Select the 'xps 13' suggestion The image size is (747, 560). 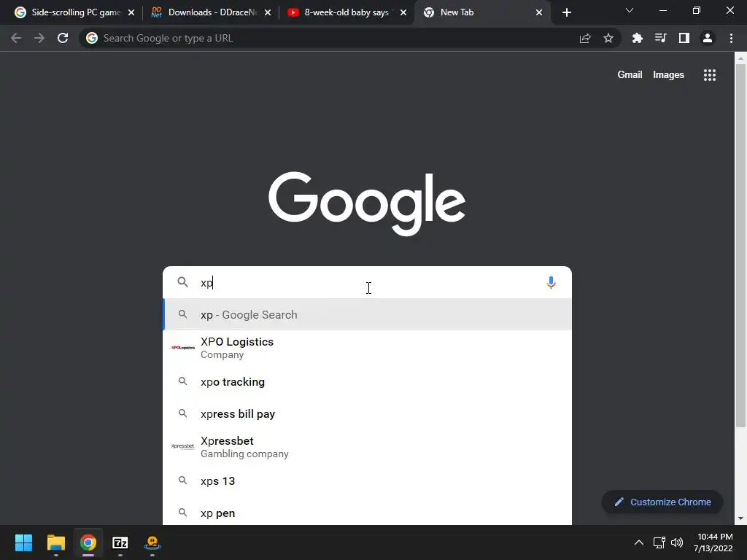(367, 481)
